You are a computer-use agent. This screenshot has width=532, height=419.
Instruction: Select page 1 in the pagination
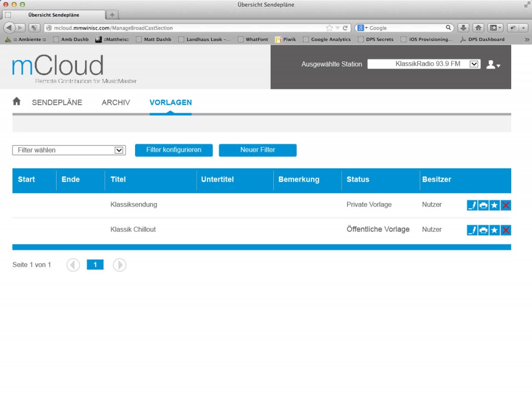(x=95, y=265)
